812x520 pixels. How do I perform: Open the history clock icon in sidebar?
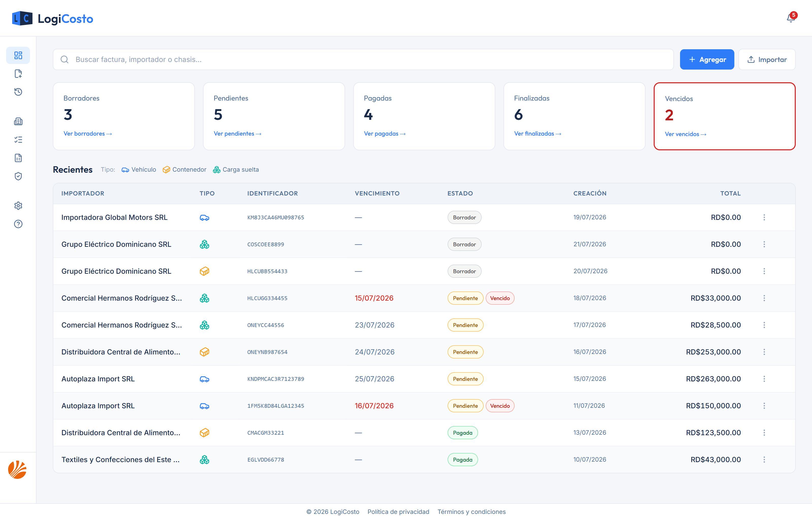(18, 92)
